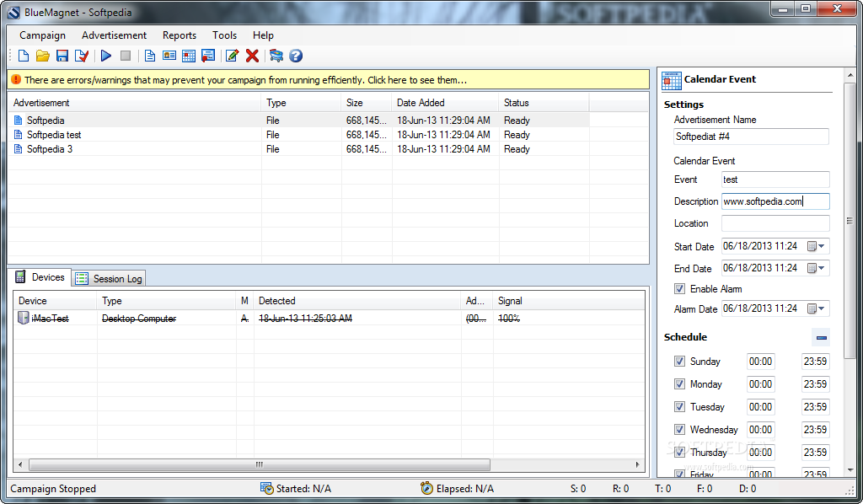Open help via blue question mark icon
Image resolution: width=863 pixels, height=504 pixels.
[x=296, y=56]
